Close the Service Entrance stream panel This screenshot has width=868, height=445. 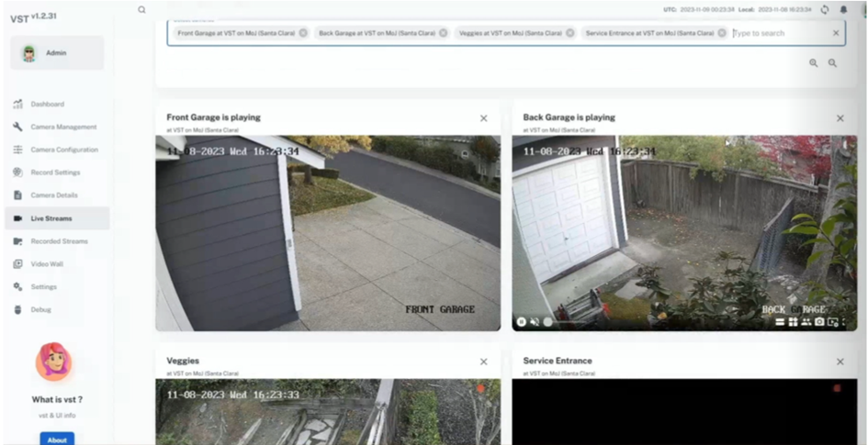[x=840, y=362]
